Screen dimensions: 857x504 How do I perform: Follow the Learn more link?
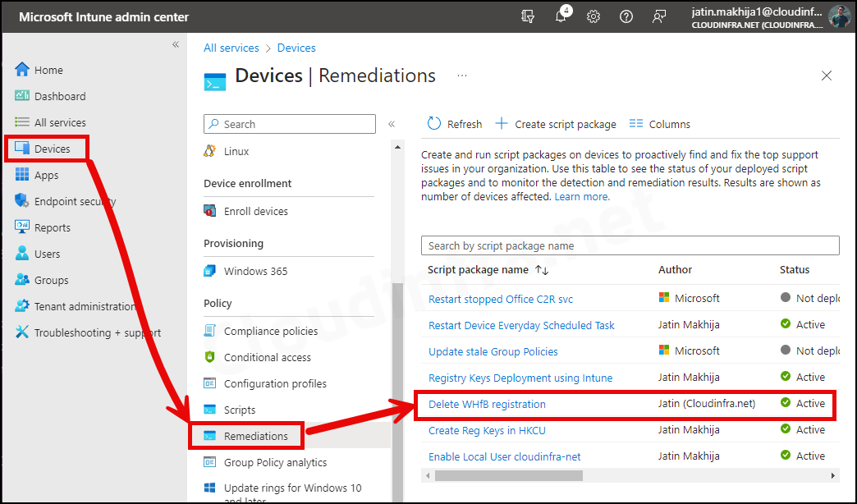tap(582, 196)
